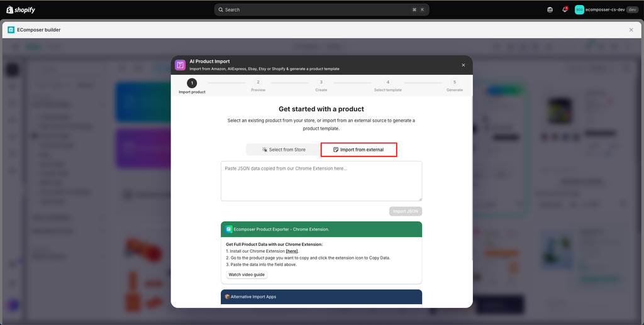The image size is (644, 325).
Task: Click the EComposer builder app icon
Action: [x=11, y=30]
